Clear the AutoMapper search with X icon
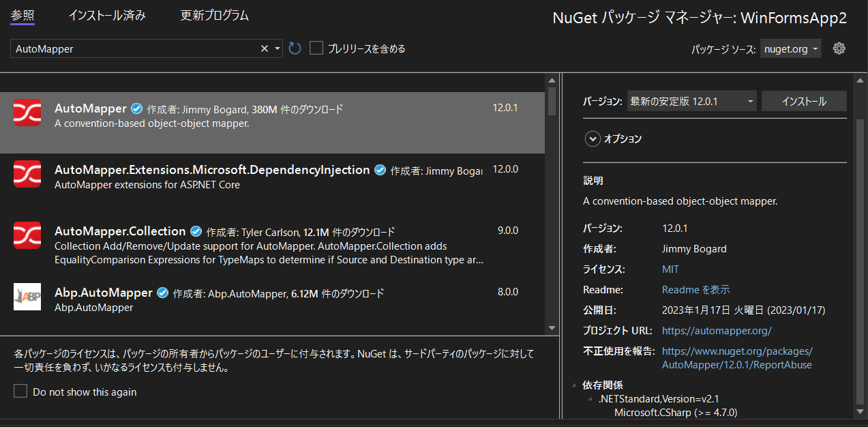 (x=264, y=48)
